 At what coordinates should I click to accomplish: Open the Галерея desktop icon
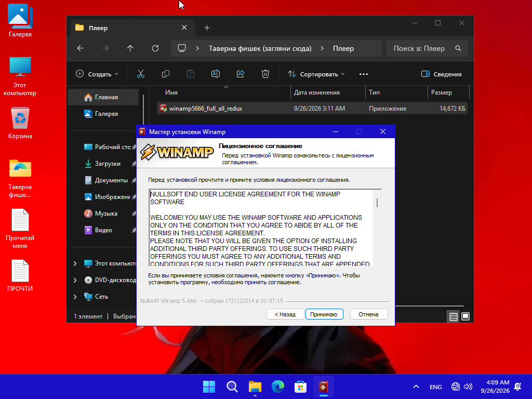[x=20, y=21]
